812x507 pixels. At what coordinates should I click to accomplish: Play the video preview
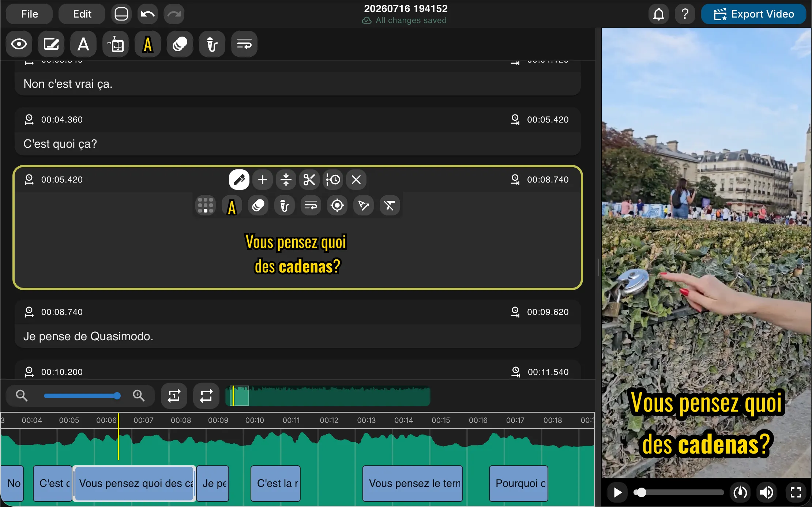coord(618,492)
